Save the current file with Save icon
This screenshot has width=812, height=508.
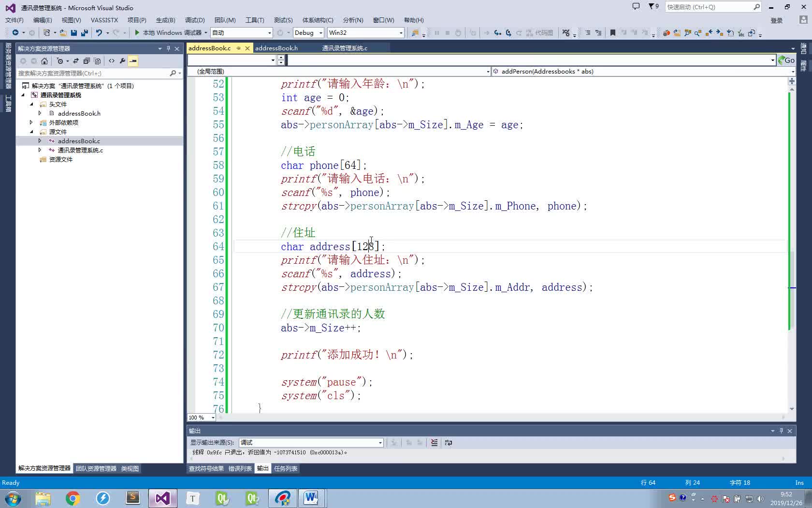coord(74,32)
